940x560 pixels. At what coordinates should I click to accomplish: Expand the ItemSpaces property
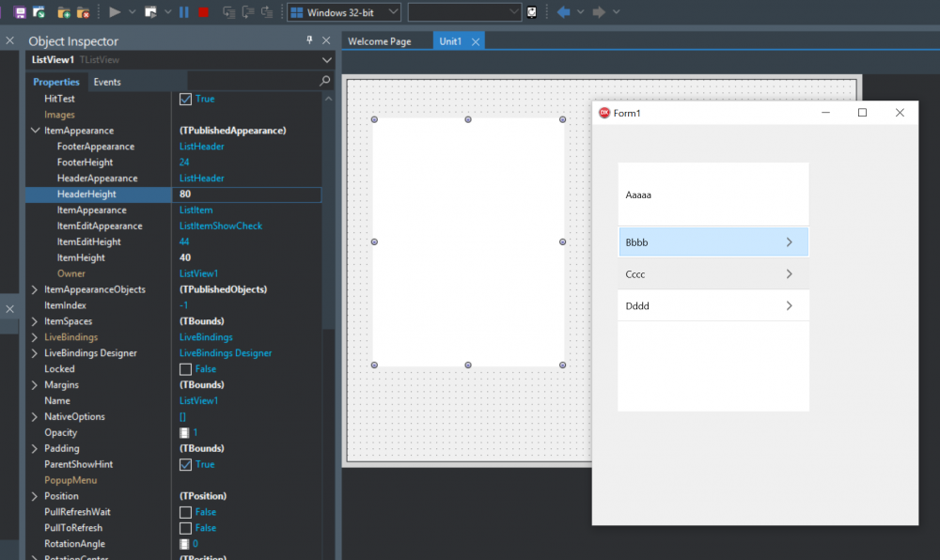click(x=35, y=321)
